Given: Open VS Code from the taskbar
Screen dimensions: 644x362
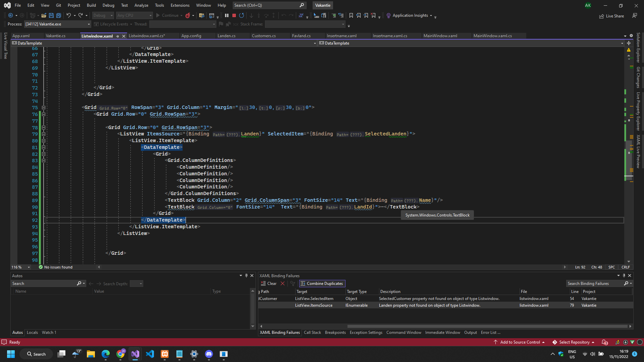Looking at the screenshot, I should [150, 354].
